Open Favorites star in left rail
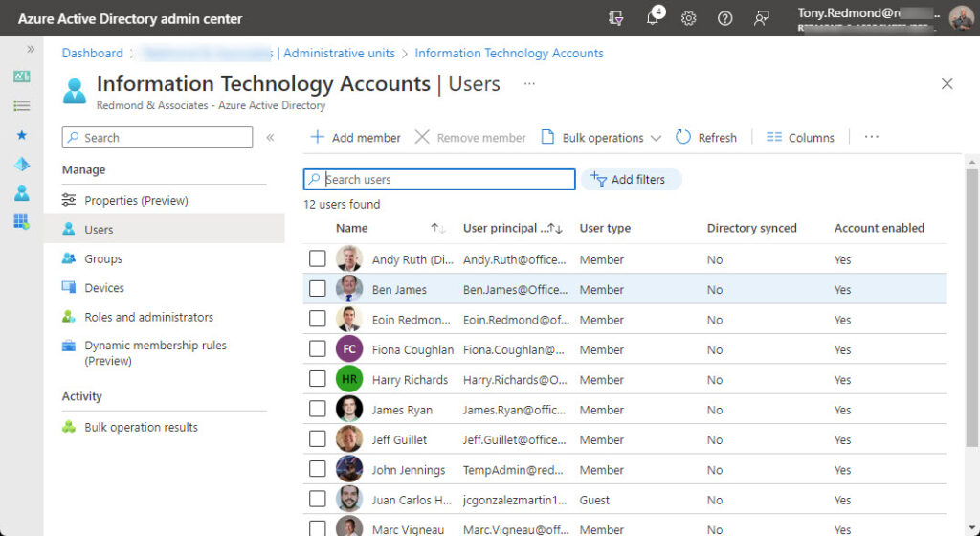Image resolution: width=980 pixels, height=536 pixels. [22, 135]
